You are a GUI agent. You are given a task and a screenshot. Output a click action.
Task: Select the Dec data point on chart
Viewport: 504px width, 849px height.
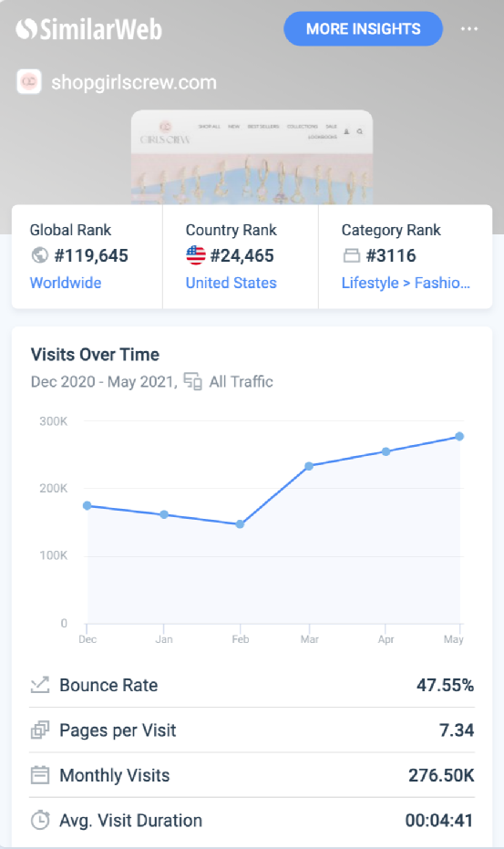[x=87, y=506]
